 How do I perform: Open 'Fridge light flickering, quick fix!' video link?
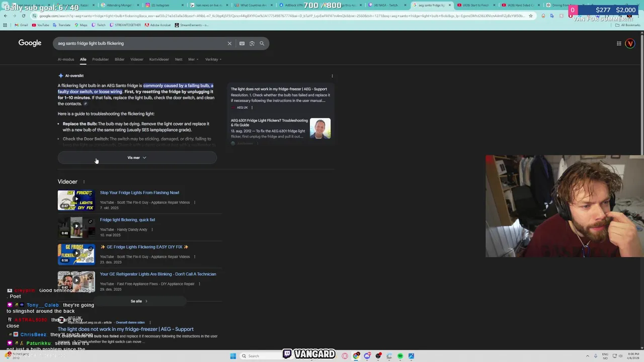[127, 220]
